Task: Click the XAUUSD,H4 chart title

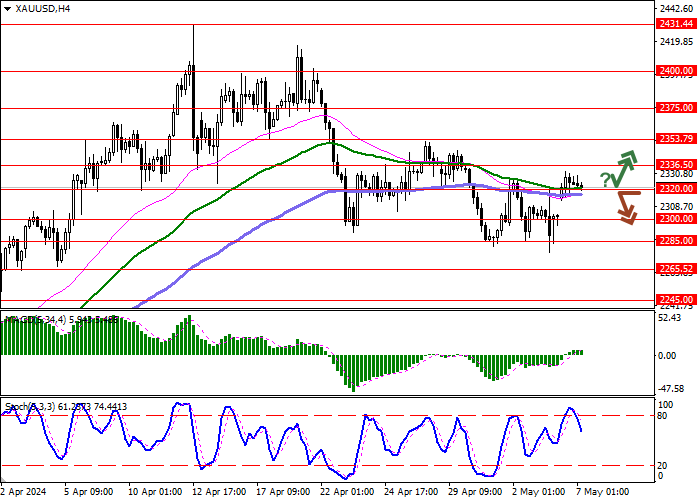Action: pyautogui.click(x=43, y=8)
